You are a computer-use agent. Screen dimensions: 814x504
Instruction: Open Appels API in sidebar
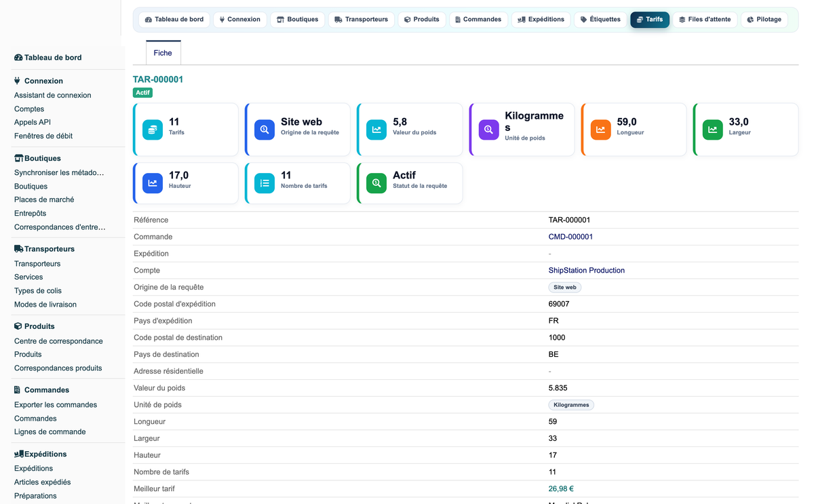(33, 123)
